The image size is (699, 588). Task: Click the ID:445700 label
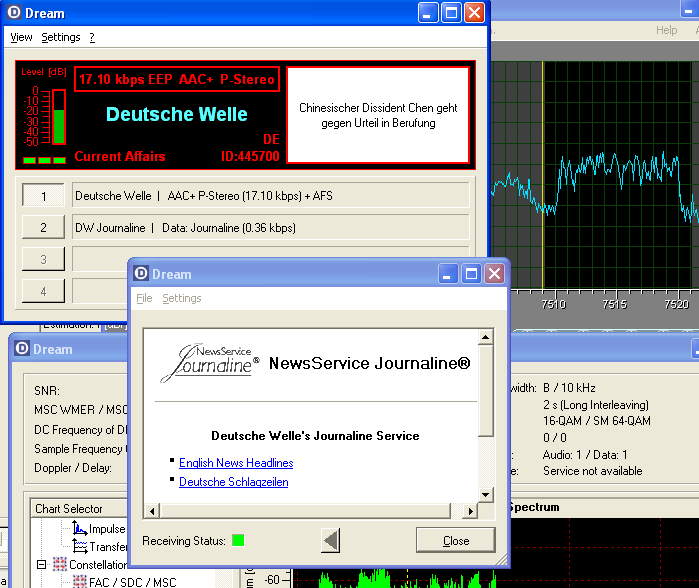point(250,156)
